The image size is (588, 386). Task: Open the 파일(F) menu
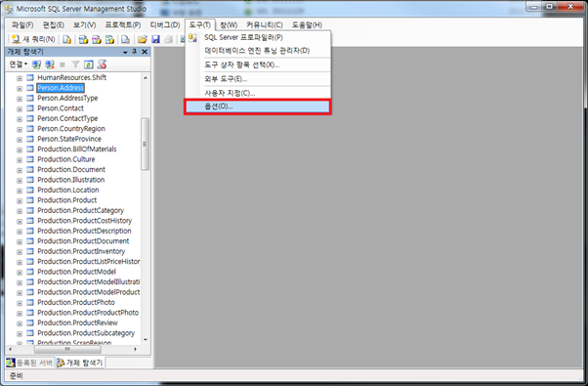click(22, 25)
